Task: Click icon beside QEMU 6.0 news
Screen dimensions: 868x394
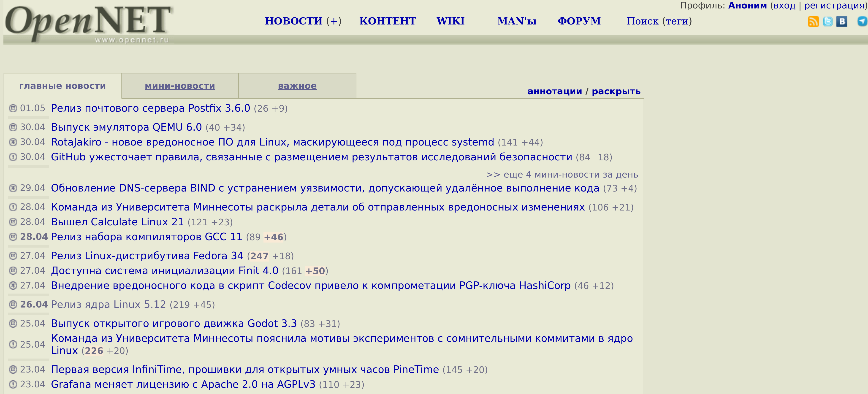Action: pyautogui.click(x=13, y=127)
